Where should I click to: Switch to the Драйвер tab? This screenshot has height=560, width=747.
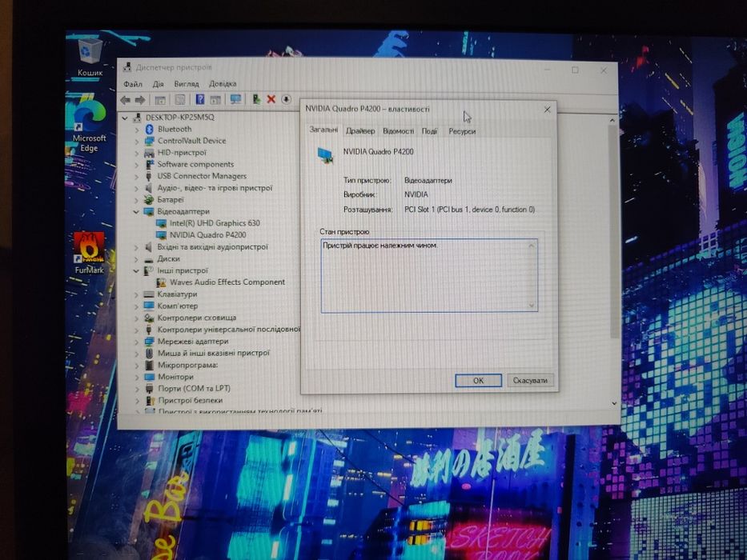(x=360, y=131)
